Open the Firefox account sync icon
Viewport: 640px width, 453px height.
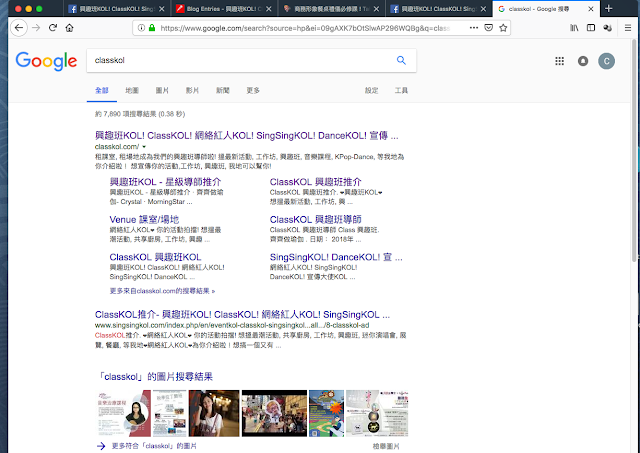[607, 28]
